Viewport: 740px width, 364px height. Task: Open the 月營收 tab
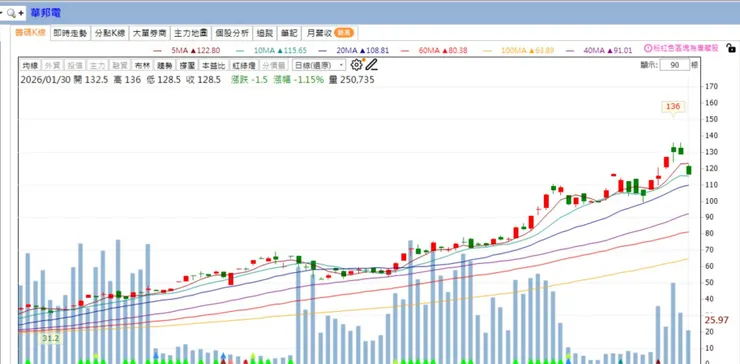329,33
